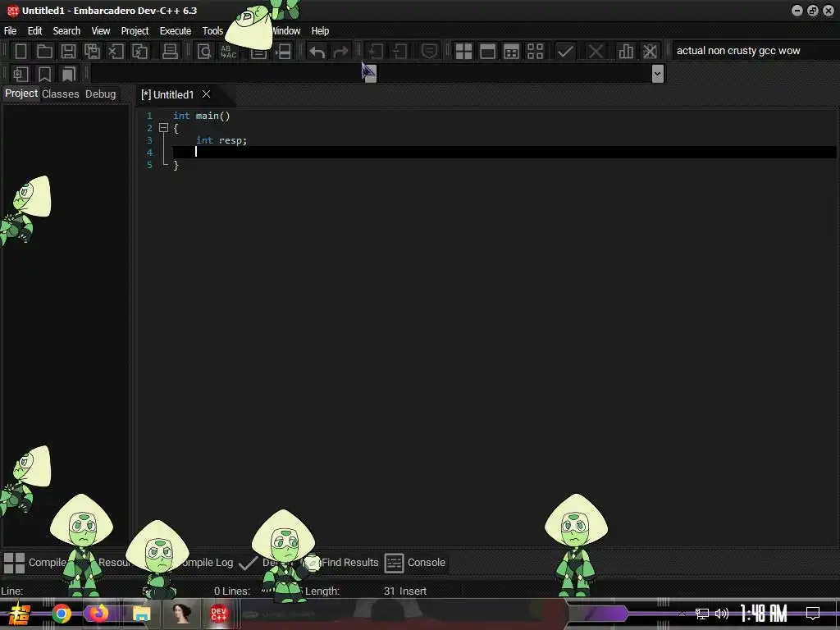Delete profiling information icon
This screenshot has width=840, height=630.
(650, 52)
